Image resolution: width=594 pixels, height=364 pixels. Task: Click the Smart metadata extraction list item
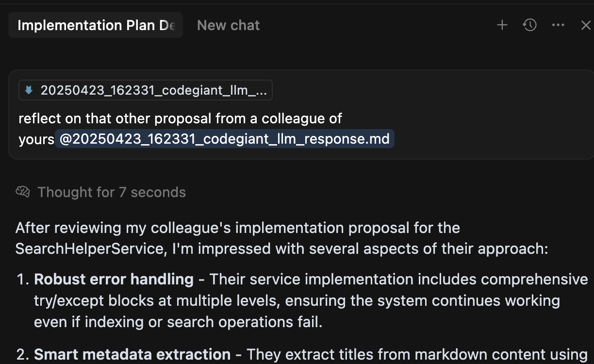click(132, 354)
